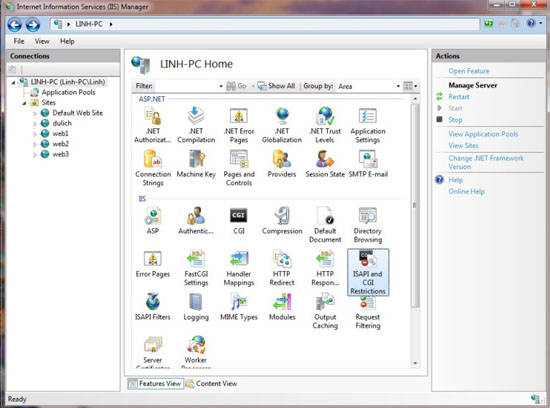Open the Help menu
This screenshot has height=408, width=550.
tap(67, 41)
